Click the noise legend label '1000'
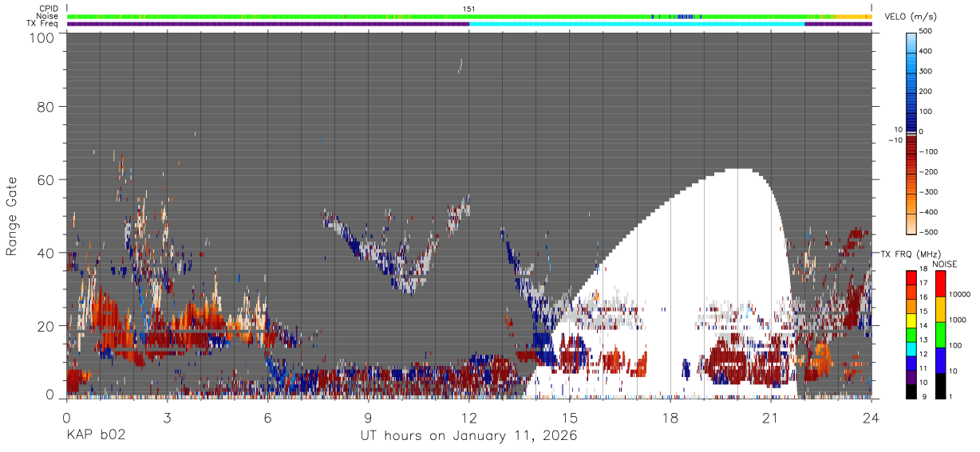This screenshot has width=980, height=452. pos(958,320)
